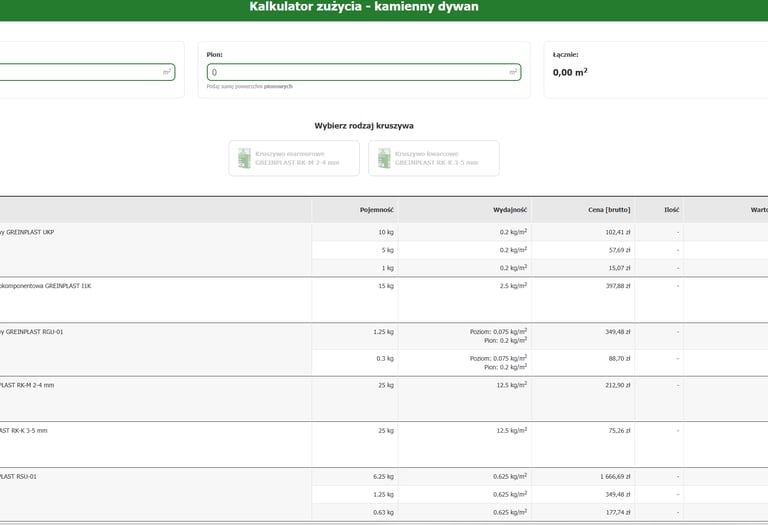This screenshot has height=525, width=768.
Task: Click the Pion: field label
Action: (215, 55)
